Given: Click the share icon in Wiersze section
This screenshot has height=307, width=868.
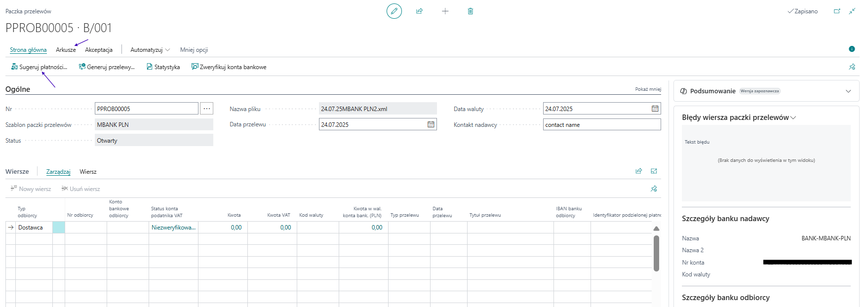Looking at the screenshot, I should tap(639, 171).
